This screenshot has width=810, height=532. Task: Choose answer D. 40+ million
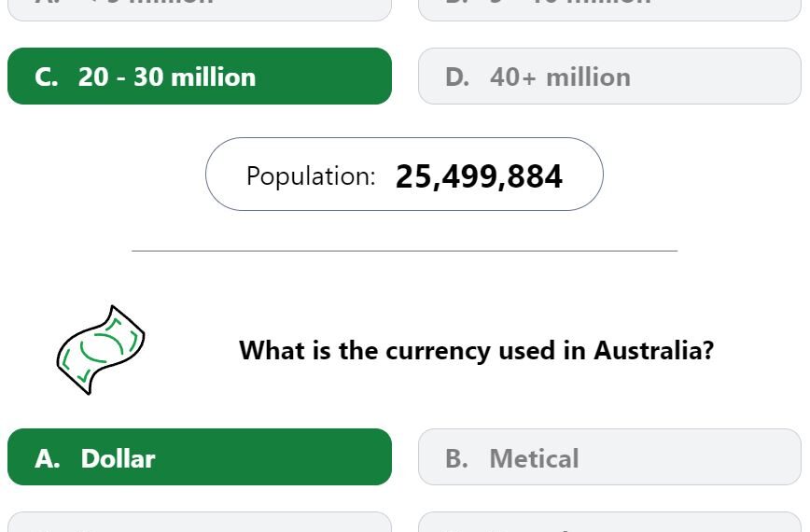[609, 76]
